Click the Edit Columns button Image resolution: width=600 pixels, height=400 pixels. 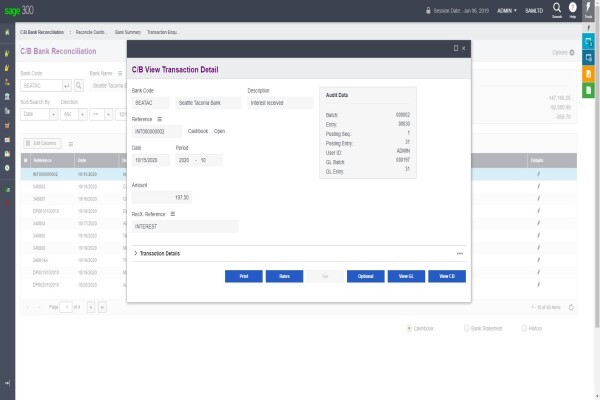[x=42, y=143]
